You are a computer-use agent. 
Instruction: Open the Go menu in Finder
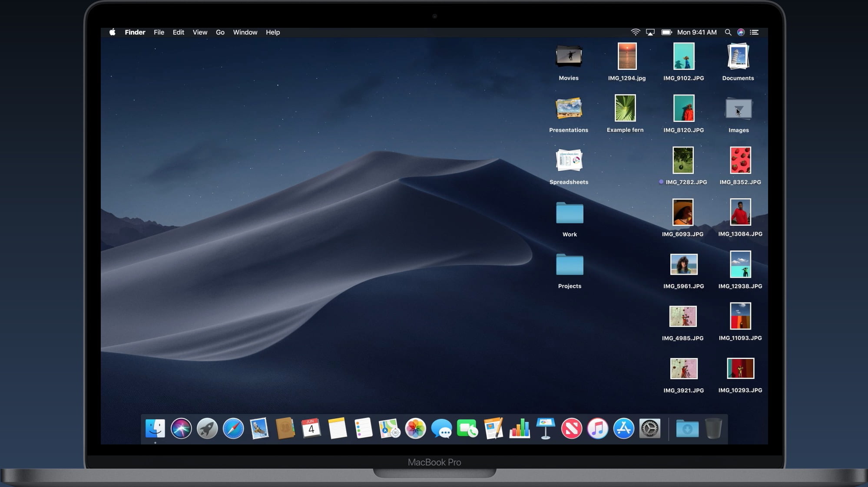[x=220, y=32]
